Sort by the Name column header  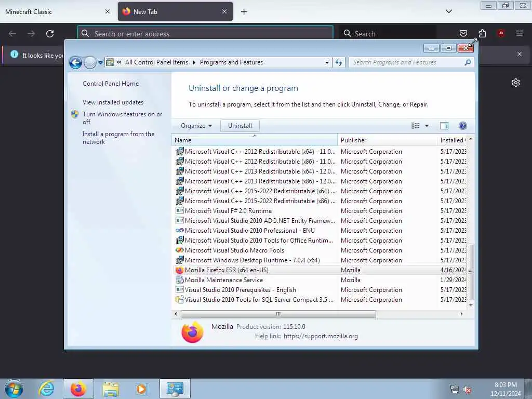click(255, 140)
